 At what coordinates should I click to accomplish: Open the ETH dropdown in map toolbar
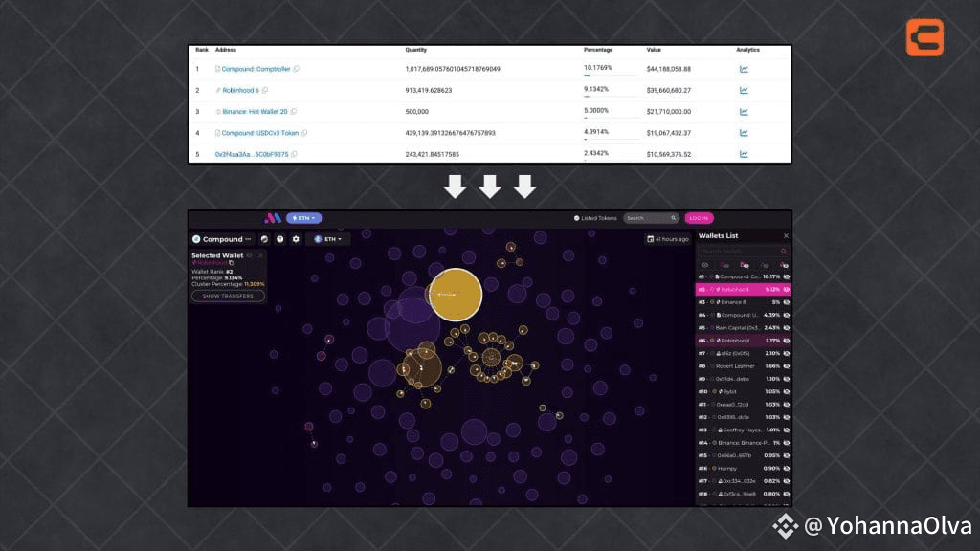coord(327,238)
